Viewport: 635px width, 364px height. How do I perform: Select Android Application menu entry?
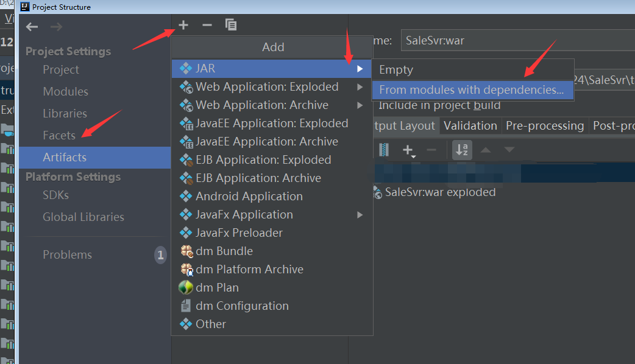pyautogui.click(x=272, y=196)
